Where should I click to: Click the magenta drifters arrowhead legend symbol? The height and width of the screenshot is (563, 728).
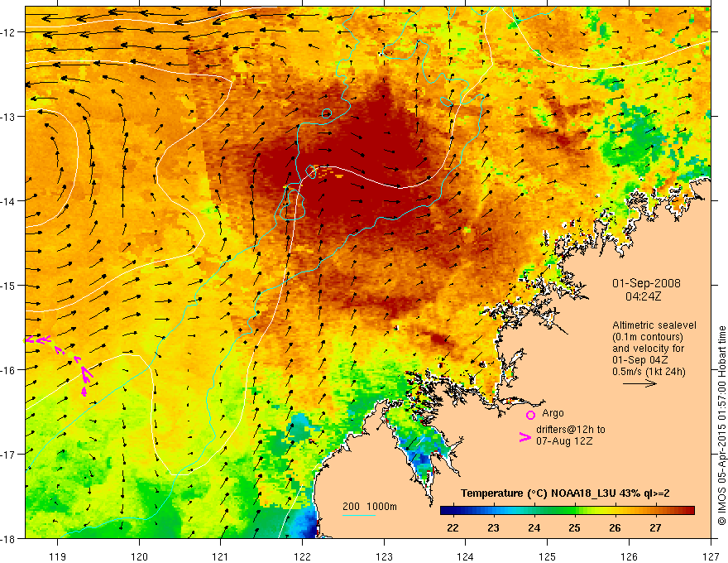524,437
